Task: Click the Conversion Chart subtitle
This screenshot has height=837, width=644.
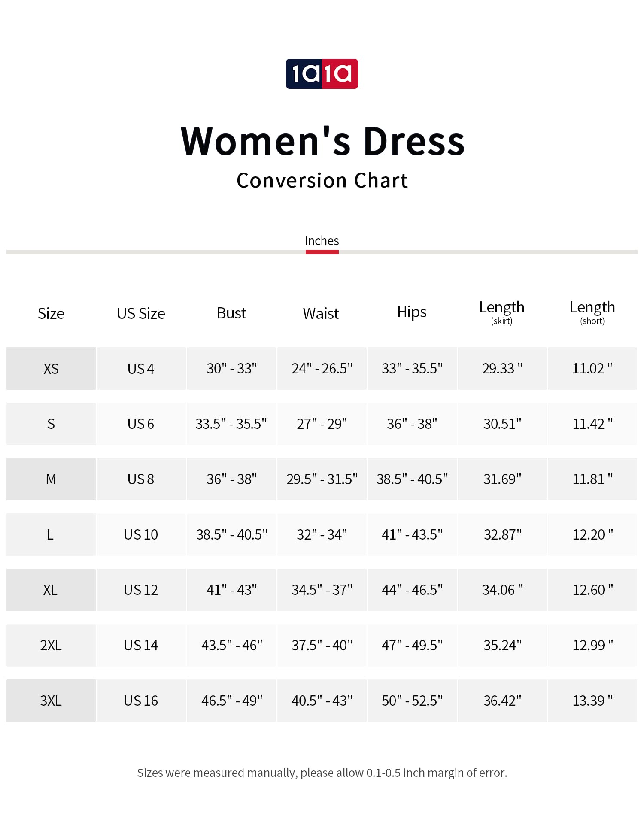Action: click(x=322, y=180)
